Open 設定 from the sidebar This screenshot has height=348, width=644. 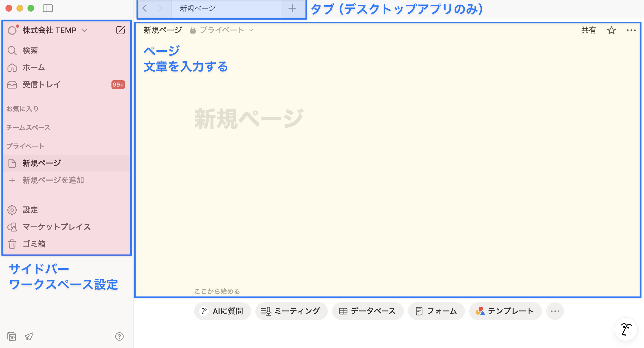tap(66, 210)
